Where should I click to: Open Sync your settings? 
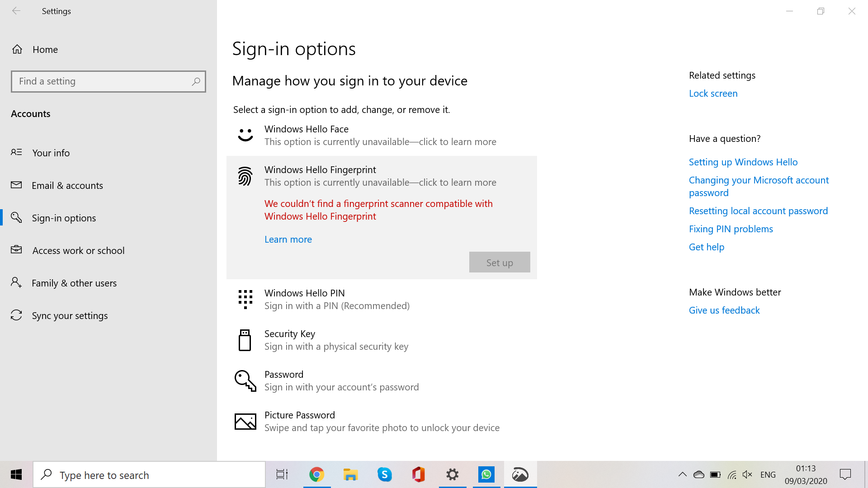point(108,315)
